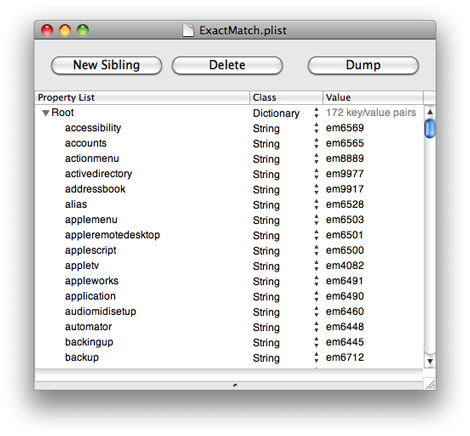Click value em6528

click(345, 205)
